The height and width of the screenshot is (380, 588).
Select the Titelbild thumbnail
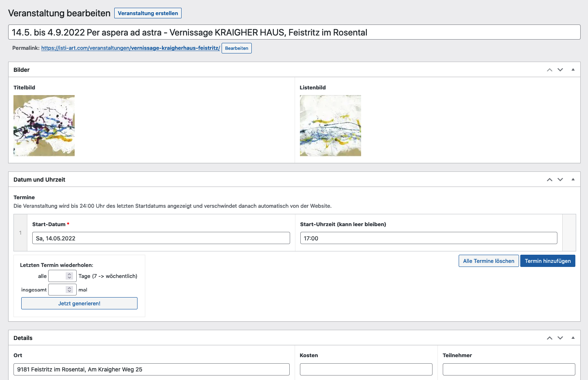point(44,126)
